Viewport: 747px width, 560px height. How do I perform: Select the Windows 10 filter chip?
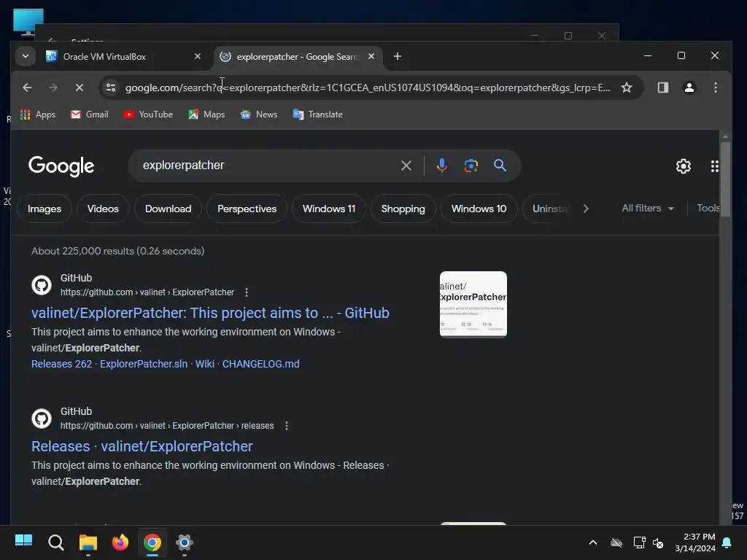(479, 209)
